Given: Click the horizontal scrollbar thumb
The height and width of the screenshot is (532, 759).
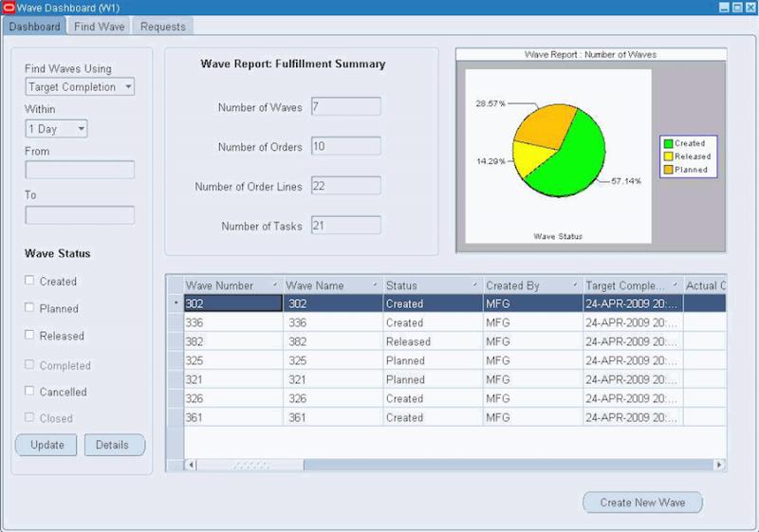Looking at the screenshot, I should (250, 465).
